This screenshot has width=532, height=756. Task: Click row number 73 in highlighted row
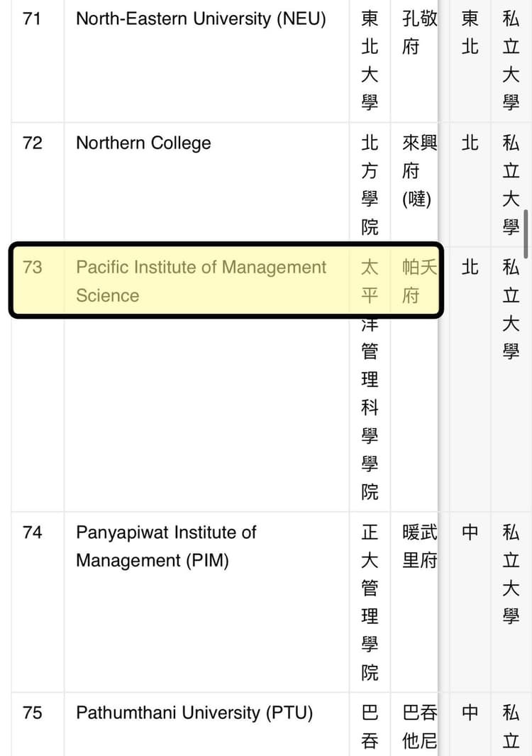coord(33,268)
